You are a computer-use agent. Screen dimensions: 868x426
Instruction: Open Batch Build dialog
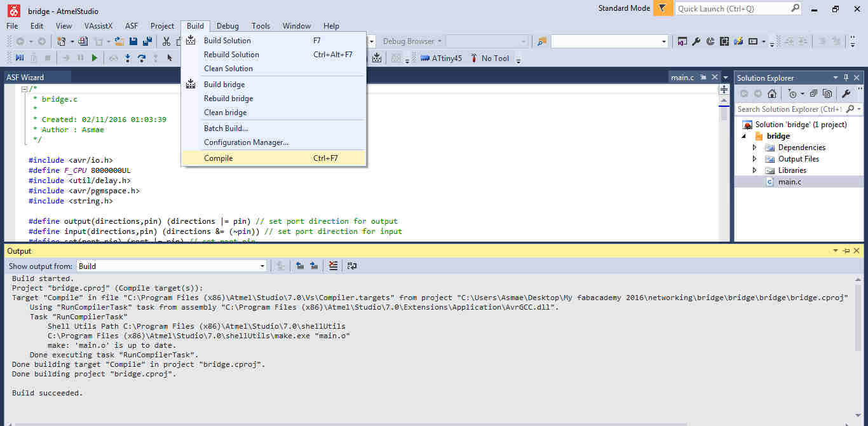pyautogui.click(x=273, y=128)
